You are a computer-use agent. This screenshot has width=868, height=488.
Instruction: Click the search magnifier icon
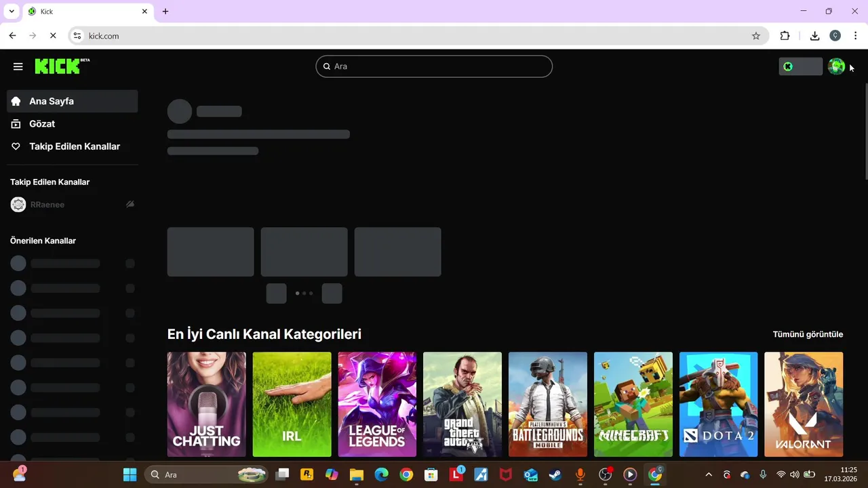coord(327,66)
